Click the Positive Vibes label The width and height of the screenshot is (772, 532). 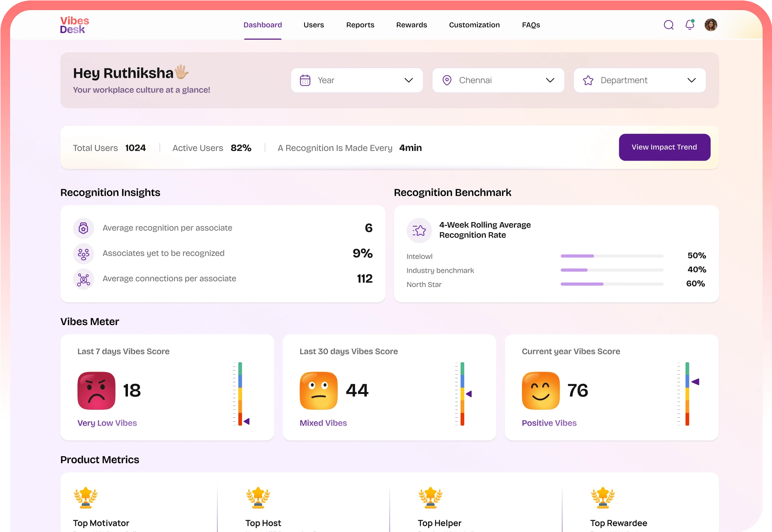549,423
